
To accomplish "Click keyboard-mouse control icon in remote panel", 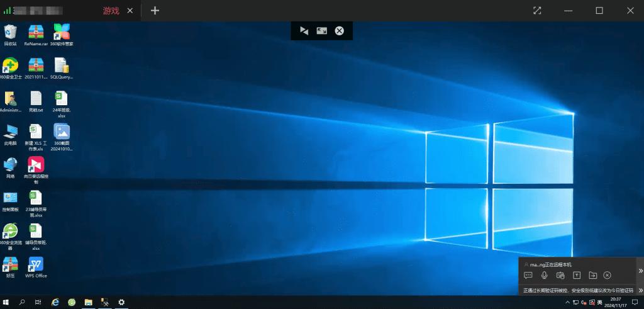I will click(x=560, y=275).
